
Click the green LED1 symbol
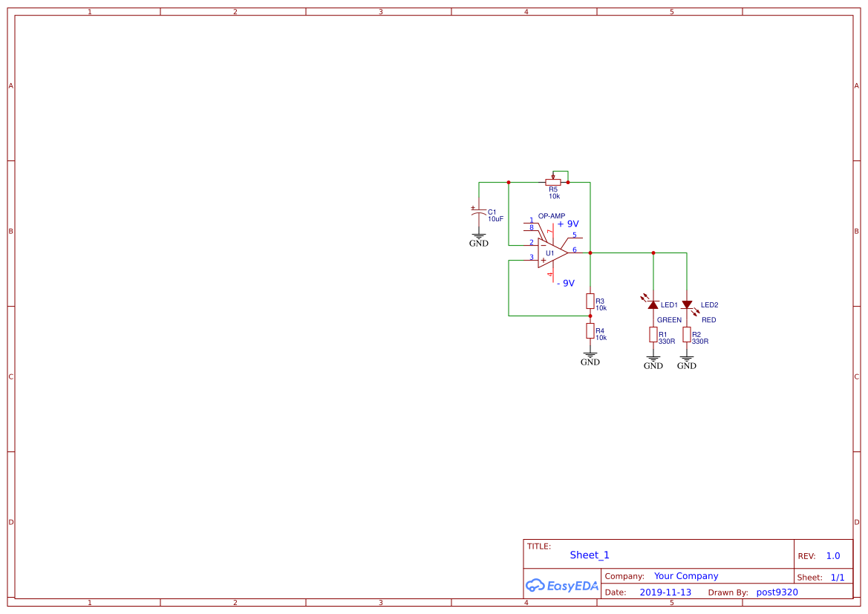(x=653, y=304)
